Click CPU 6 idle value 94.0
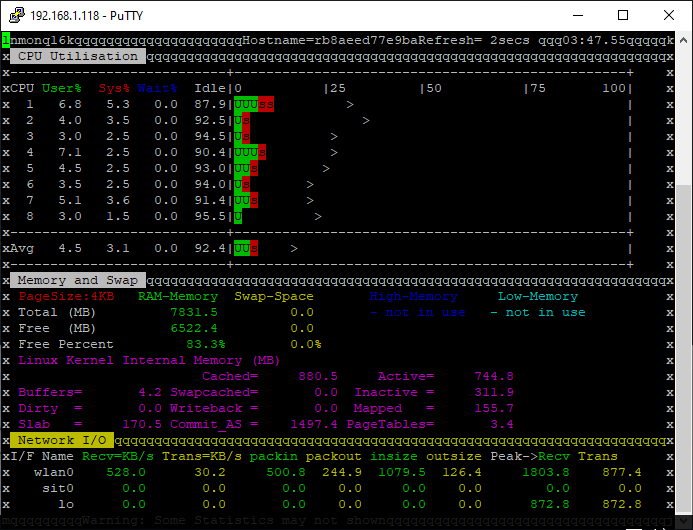 (x=210, y=184)
